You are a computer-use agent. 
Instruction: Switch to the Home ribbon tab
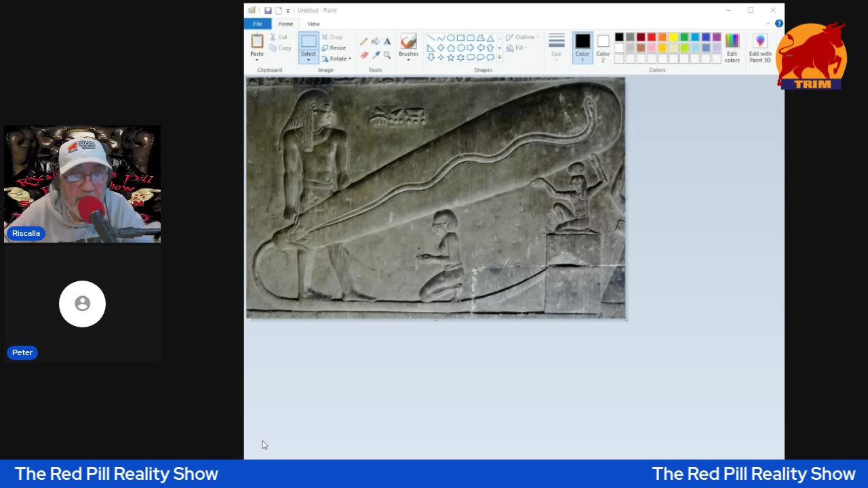285,24
